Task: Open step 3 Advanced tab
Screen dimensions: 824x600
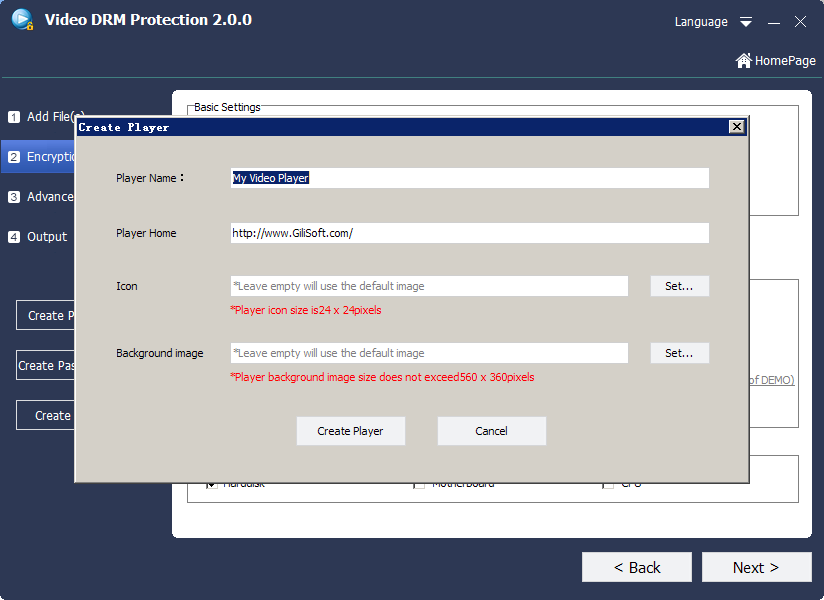Action: (40, 196)
